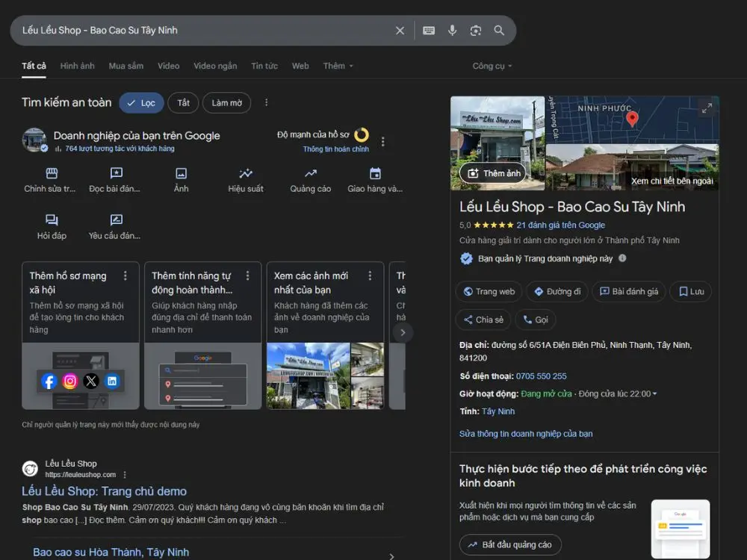Expand the map to full view
The height and width of the screenshot is (560, 747).
[x=706, y=109]
